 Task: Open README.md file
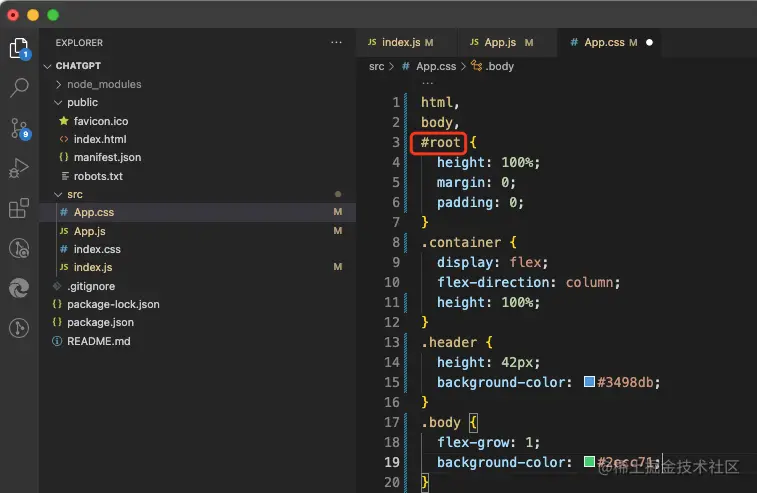[98, 341]
